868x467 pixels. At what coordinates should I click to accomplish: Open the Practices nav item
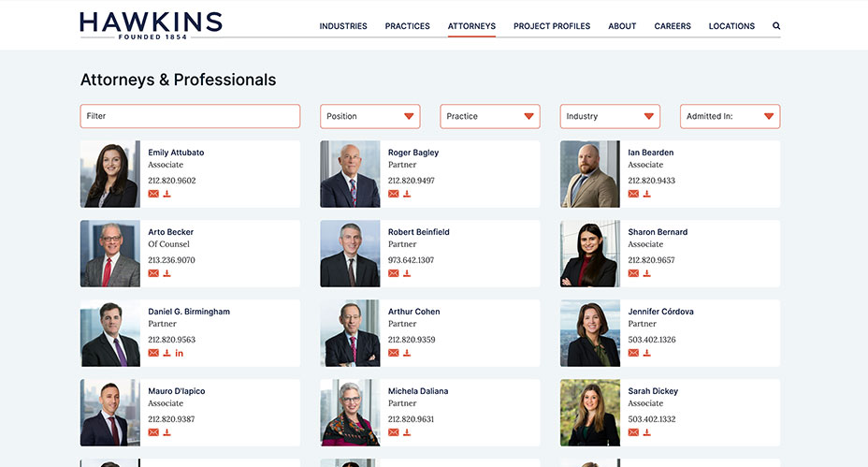point(408,26)
